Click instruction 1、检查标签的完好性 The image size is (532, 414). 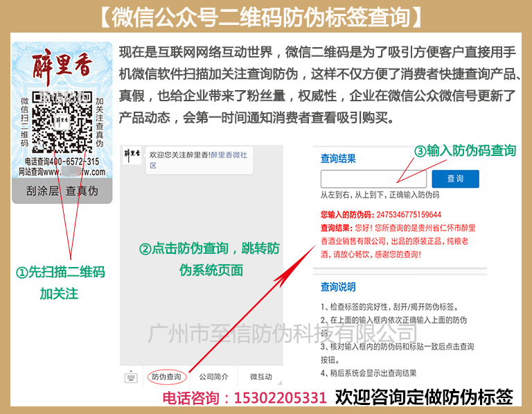coord(390,307)
